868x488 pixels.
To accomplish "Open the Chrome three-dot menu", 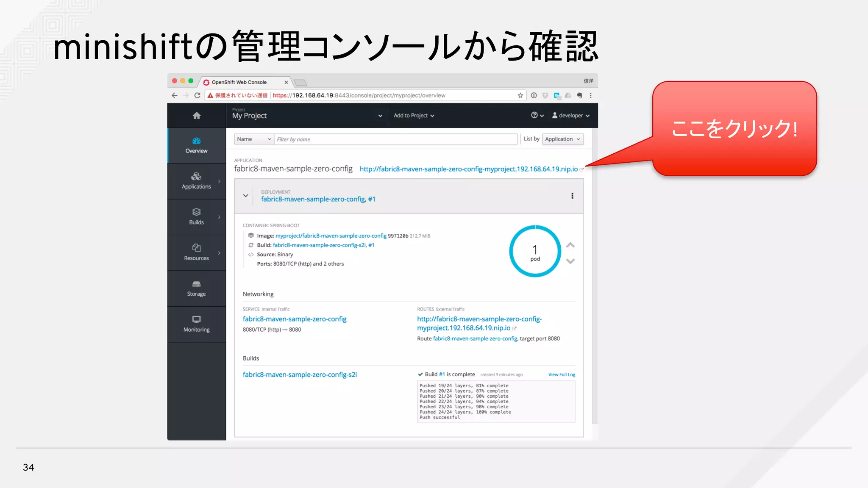I will coord(591,95).
